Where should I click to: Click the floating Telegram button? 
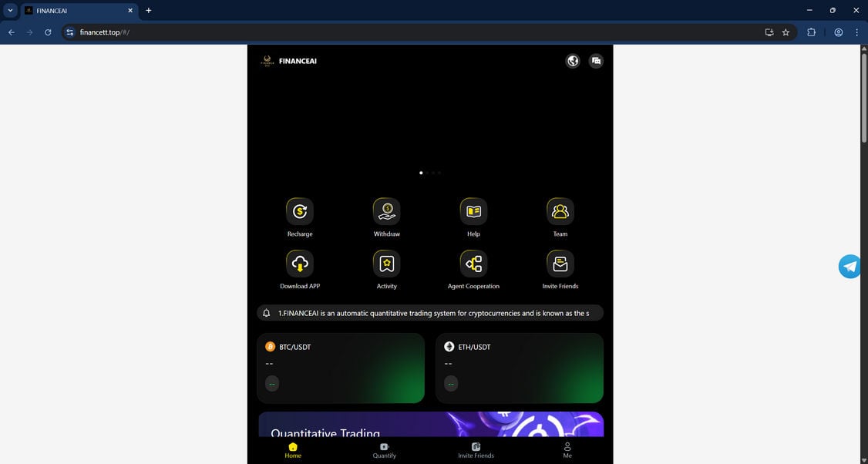[849, 267]
